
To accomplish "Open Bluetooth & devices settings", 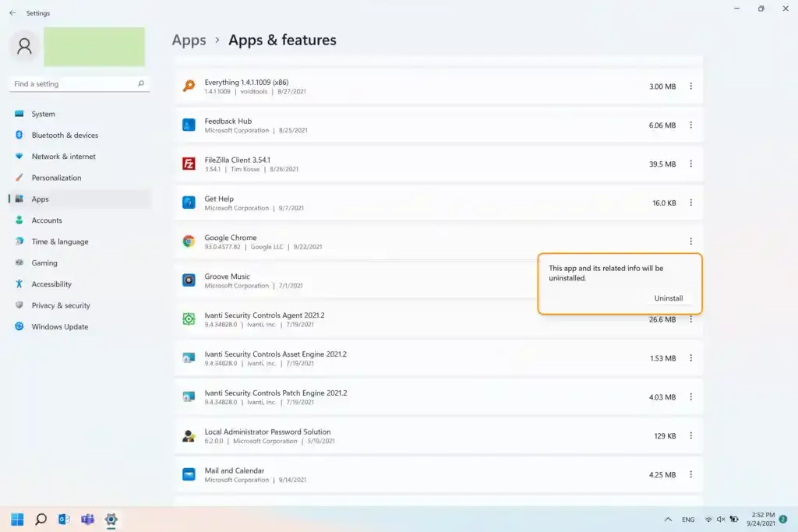I will click(x=80, y=136).
